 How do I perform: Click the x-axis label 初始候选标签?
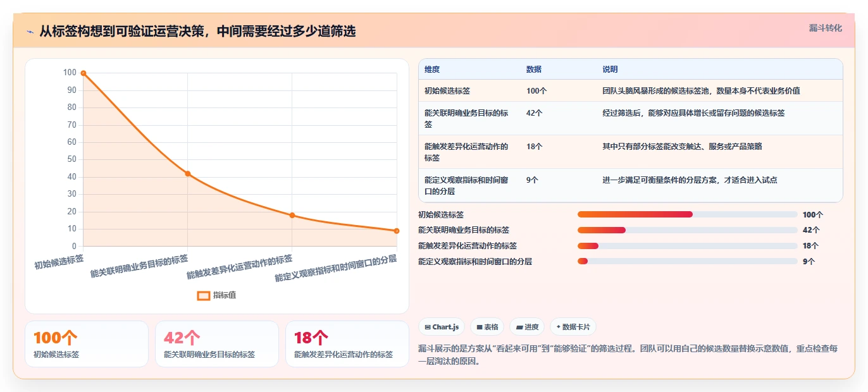(x=59, y=262)
